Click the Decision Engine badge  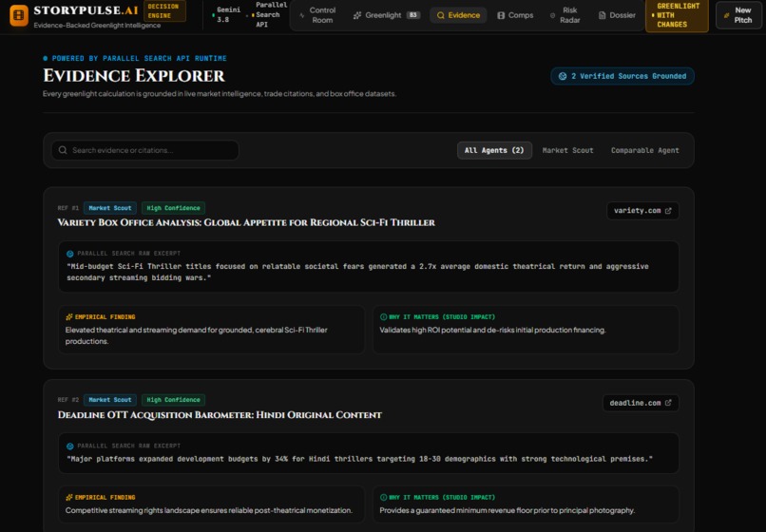click(x=164, y=10)
